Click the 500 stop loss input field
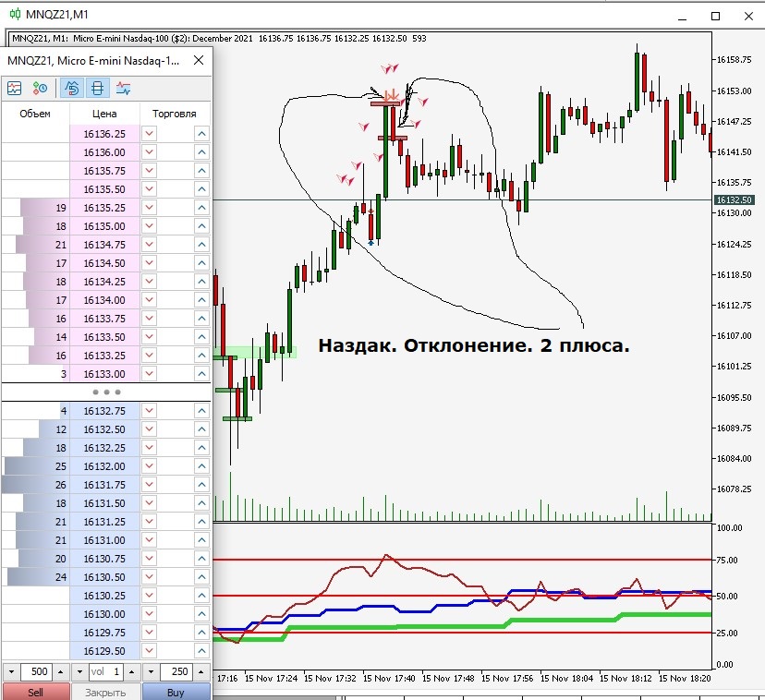Image resolution: width=765 pixels, height=700 pixels. pos(37,671)
